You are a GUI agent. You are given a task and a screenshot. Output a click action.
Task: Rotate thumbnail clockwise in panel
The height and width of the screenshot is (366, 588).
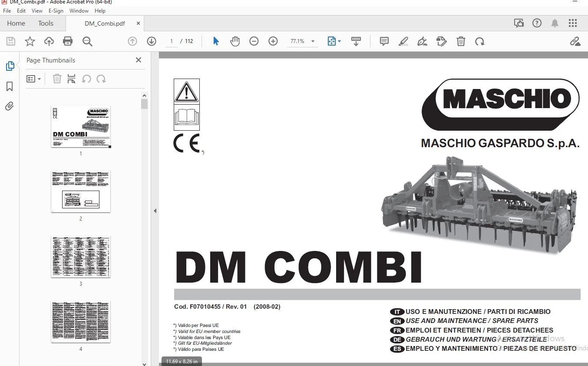click(101, 79)
